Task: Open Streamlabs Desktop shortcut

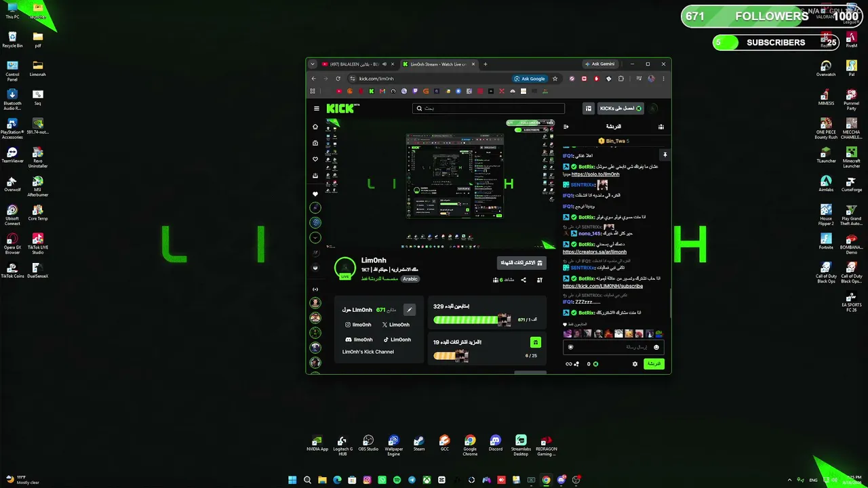Action: [521, 445]
